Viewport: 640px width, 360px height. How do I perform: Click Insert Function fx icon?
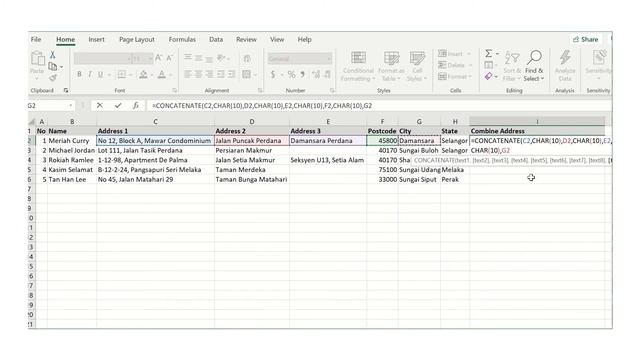pos(136,106)
